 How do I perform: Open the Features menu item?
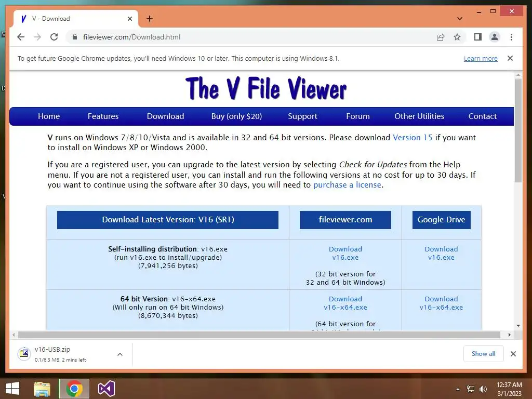pyautogui.click(x=103, y=116)
